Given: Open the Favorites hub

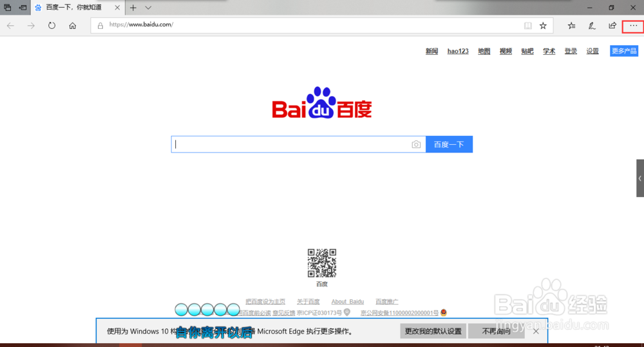Looking at the screenshot, I should [x=571, y=26].
